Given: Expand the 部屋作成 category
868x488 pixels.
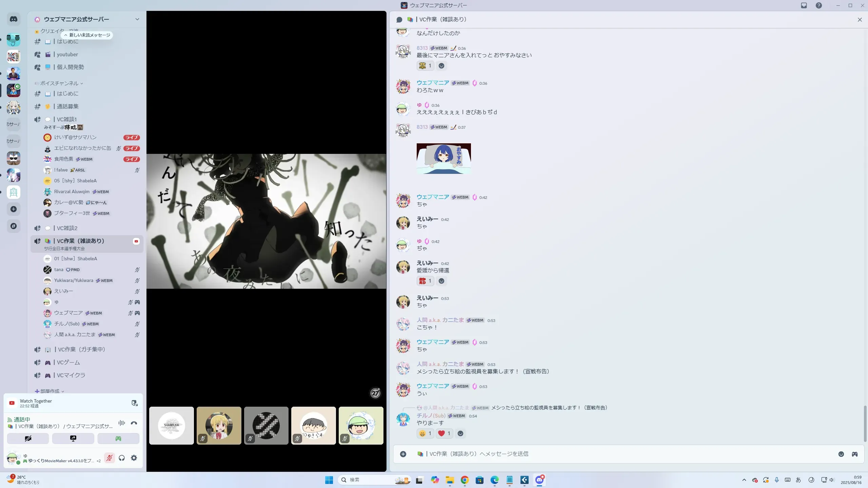Looking at the screenshot, I should pyautogui.click(x=50, y=391).
